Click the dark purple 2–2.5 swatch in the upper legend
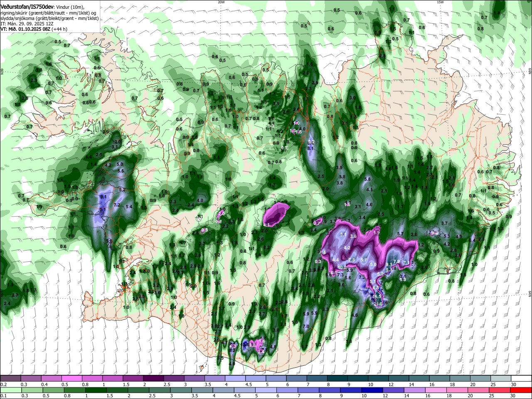The height and width of the screenshot is (399, 532). (153, 378)
